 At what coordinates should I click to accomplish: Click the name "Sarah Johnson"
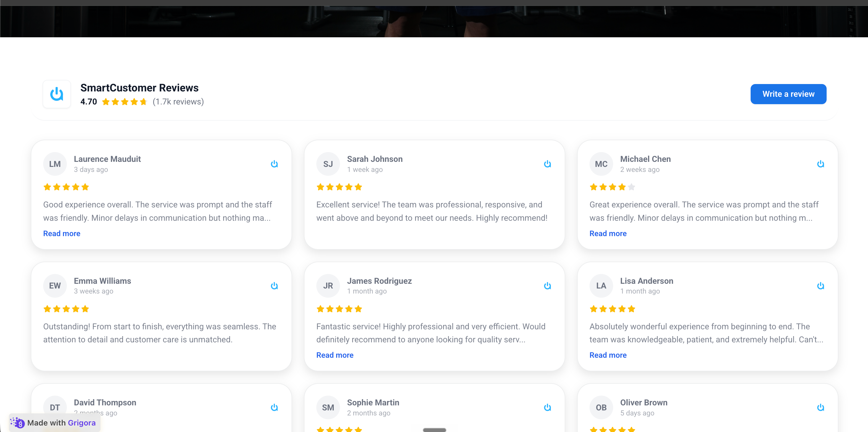pos(375,159)
